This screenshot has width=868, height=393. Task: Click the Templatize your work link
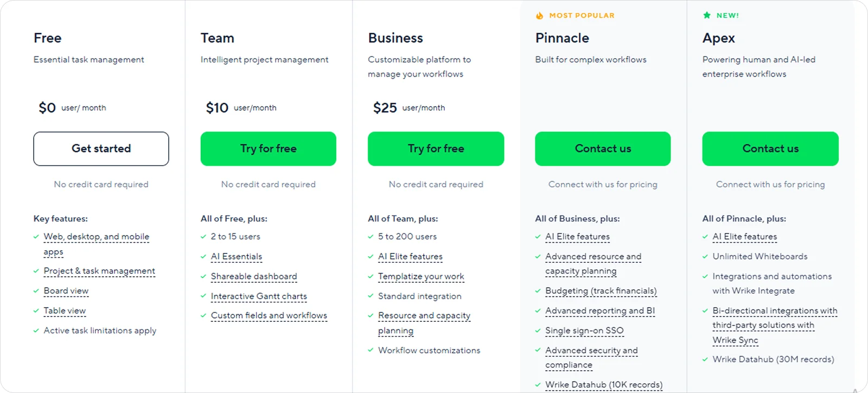coord(421,276)
